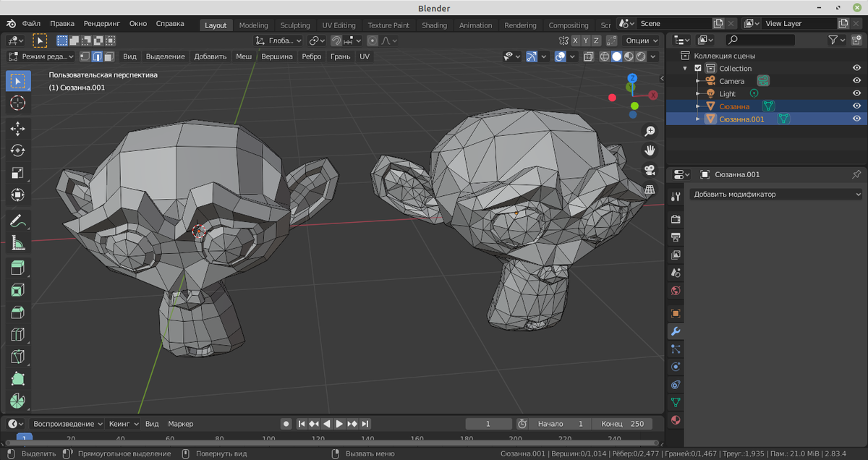
Task: Hide the Camera object with eye icon
Action: tap(856, 81)
